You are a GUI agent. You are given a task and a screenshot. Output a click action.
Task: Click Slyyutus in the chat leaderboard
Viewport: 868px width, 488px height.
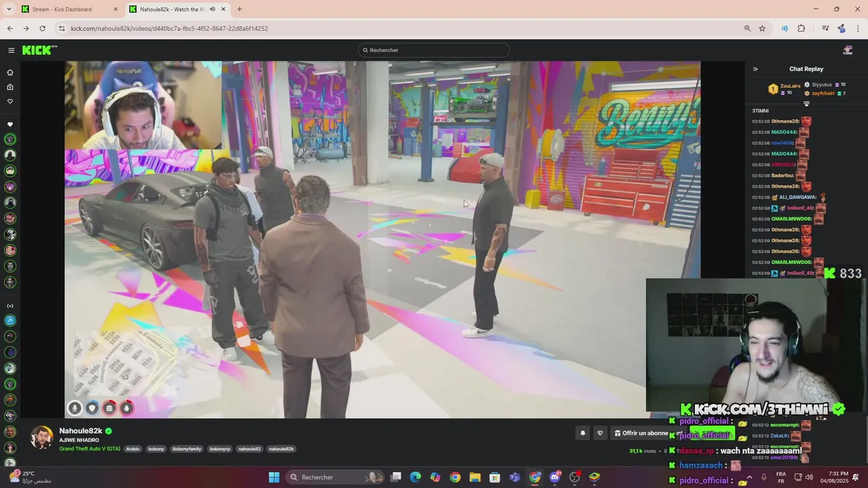pyautogui.click(x=822, y=85)
